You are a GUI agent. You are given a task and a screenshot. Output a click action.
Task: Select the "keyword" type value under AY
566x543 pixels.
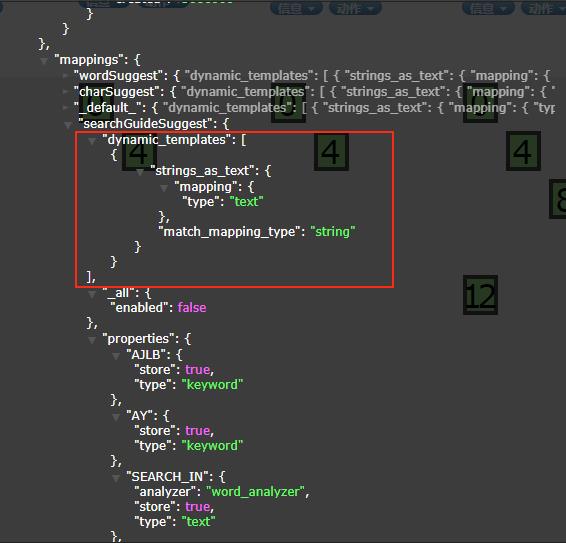(212, 446)
